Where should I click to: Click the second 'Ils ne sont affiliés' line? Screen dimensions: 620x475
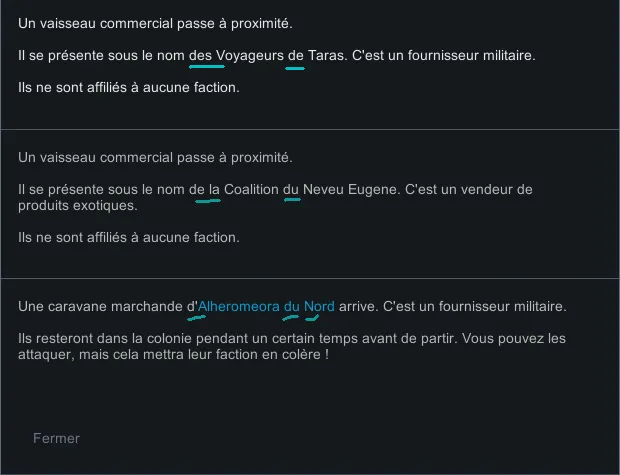[x=129, y=238]
